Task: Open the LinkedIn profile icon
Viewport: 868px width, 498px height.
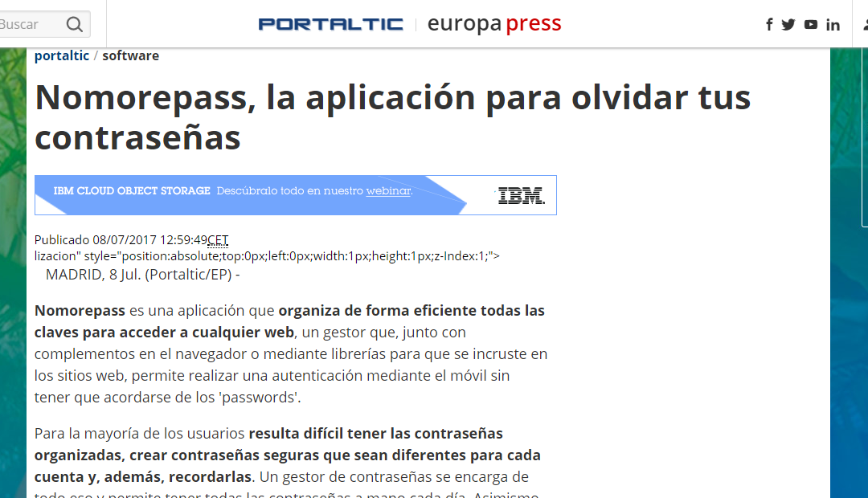Action: point(833,25)
